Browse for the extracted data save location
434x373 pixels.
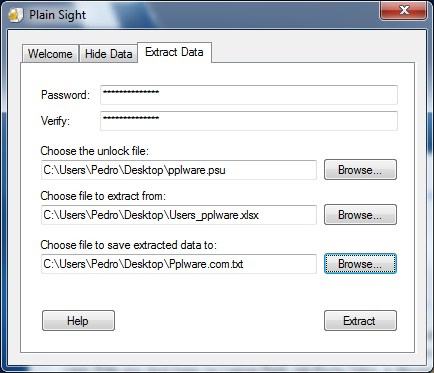point(360,264)
